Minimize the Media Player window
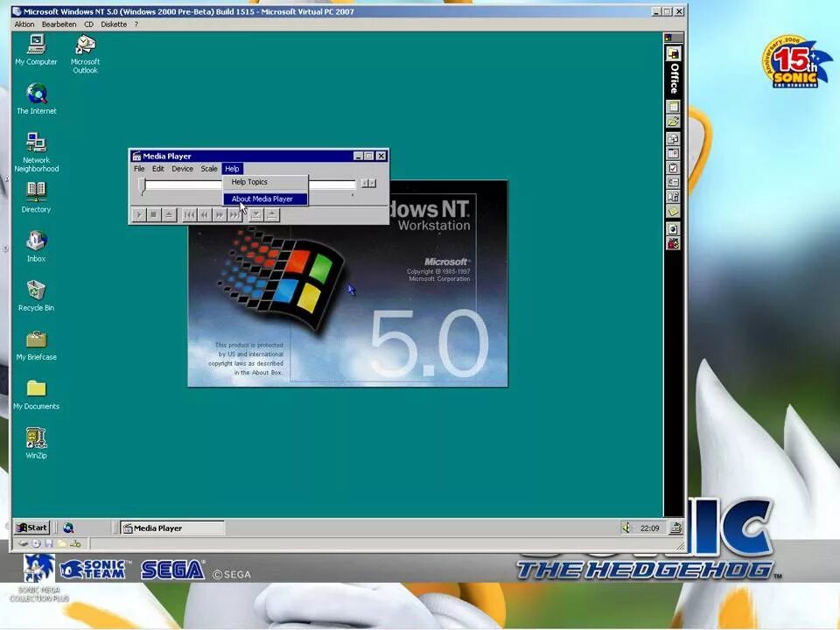This screenshot has width=840, height=630. tap(359, 156)
